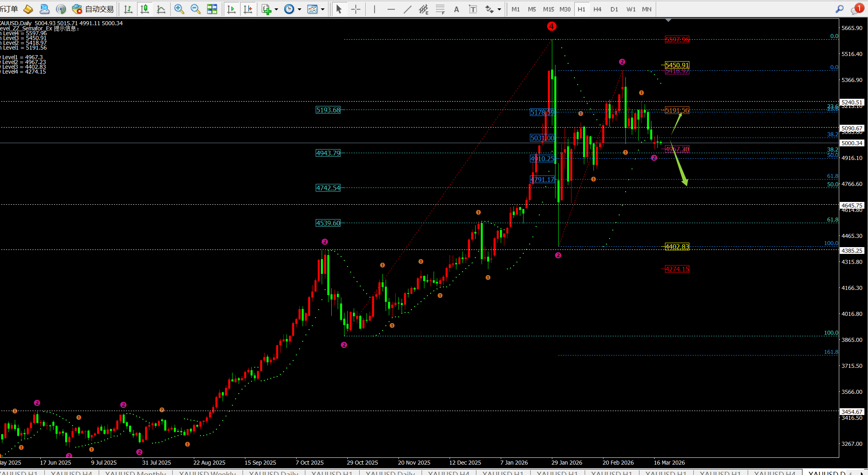Open the search magnifier icon
Image resolution: width=868 pixels, height=475 pixels.
tap(840, 9)
